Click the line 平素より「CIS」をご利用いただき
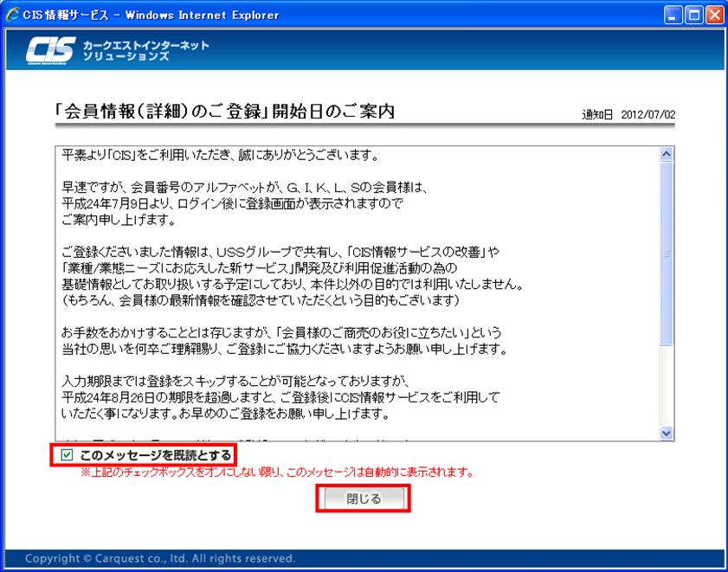 pos(220,156)
